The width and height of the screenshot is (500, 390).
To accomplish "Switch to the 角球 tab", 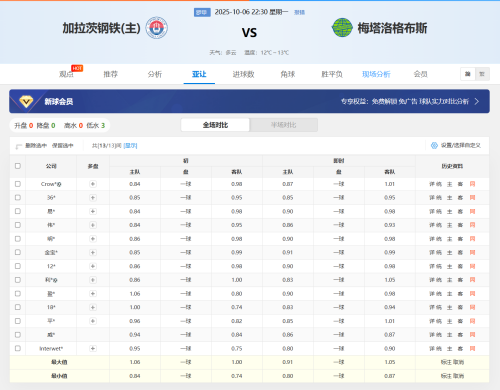I will pos(288,74).
